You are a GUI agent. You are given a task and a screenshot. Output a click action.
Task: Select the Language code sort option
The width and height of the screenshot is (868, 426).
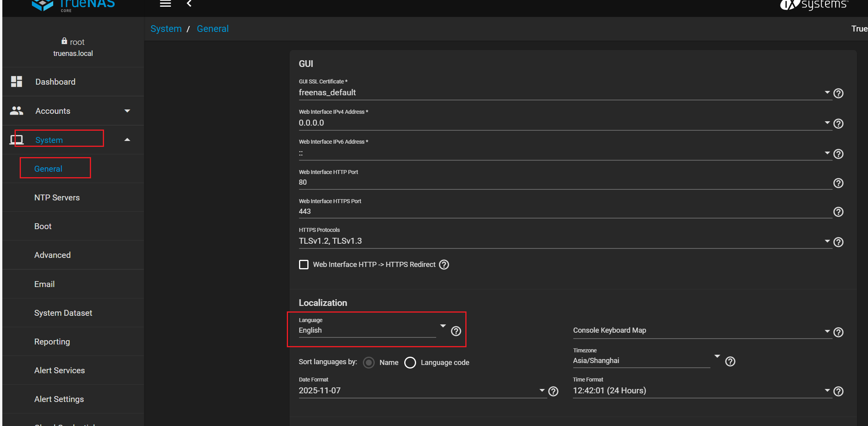coord(410,363)
